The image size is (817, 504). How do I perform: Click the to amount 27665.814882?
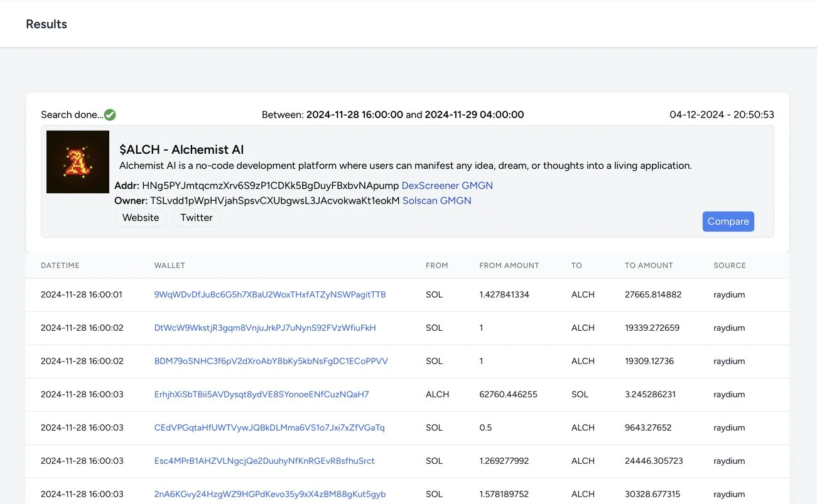[653, 294]
